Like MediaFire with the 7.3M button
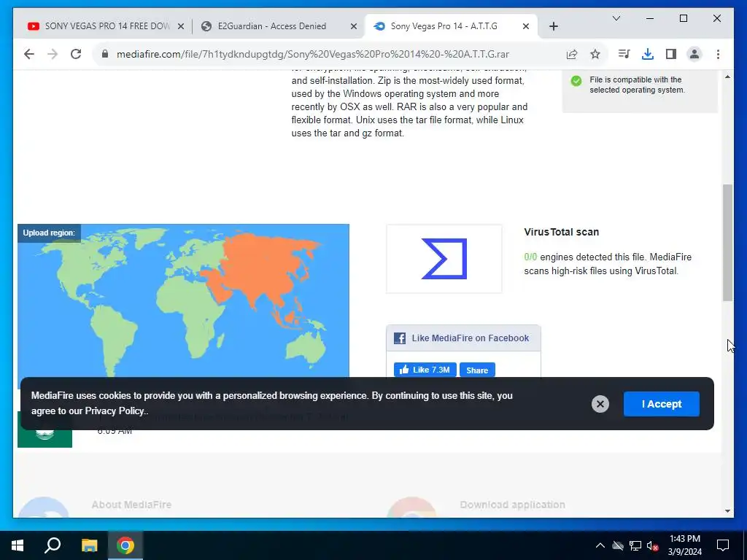This screenshot has height=560, width=747. pyautogui.click(x=425, y=370)
